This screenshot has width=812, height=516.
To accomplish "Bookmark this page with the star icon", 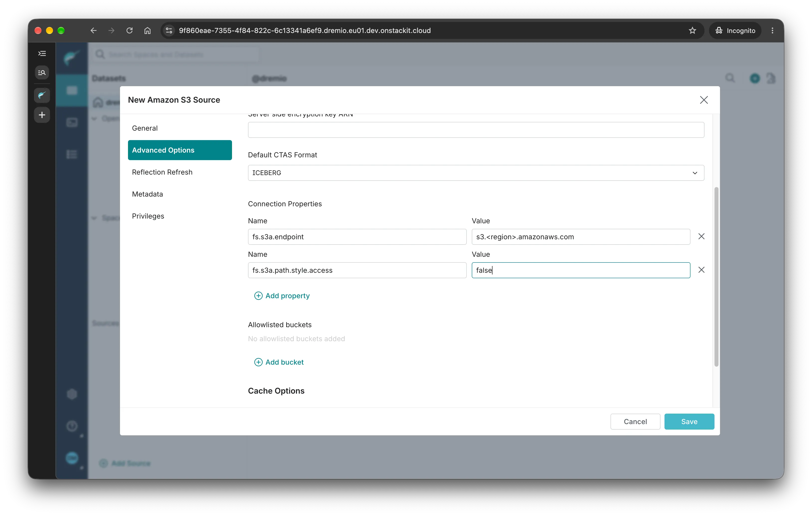I will (x=692, y=31).
